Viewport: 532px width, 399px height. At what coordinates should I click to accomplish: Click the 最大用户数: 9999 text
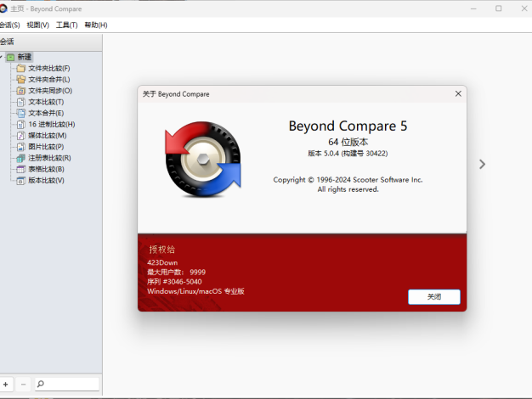pos(177,273)
